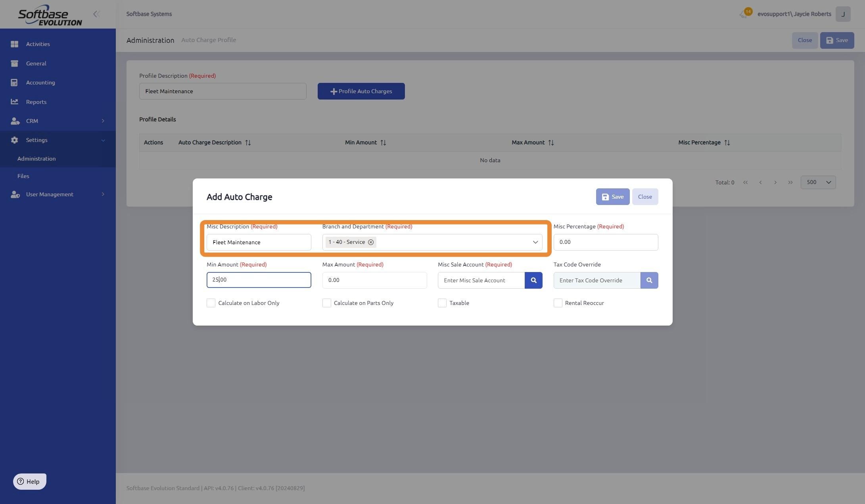Click the user avatar J icon
Viewport: 865px width, 504px height.
(x=843, y=14)
